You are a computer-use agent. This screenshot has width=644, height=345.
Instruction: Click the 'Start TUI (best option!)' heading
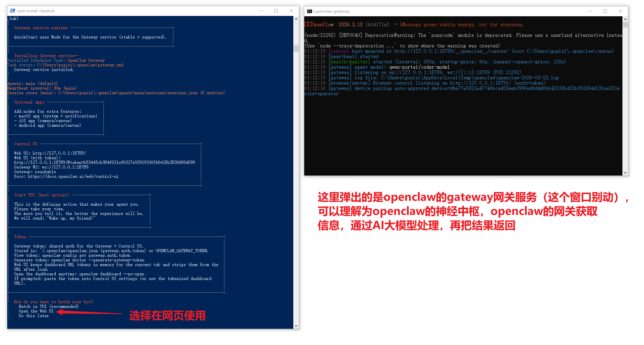point(42,195)
